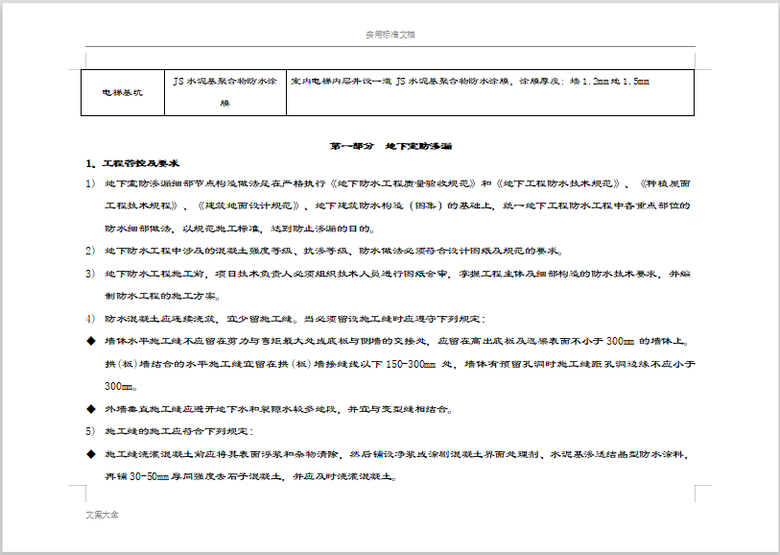Click the bottom-right page corner crop mark
This screenshot has height=555, width=780.
click(702, 493)
